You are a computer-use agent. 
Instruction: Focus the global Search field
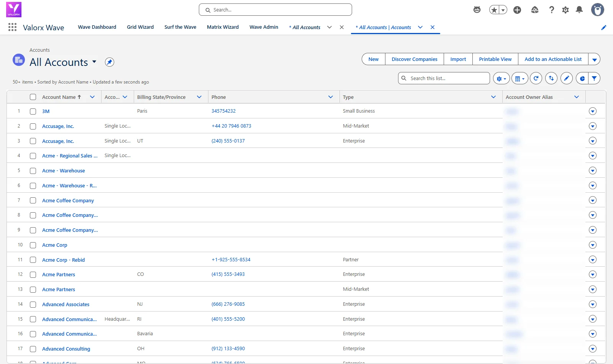click(x=275, y=10)
